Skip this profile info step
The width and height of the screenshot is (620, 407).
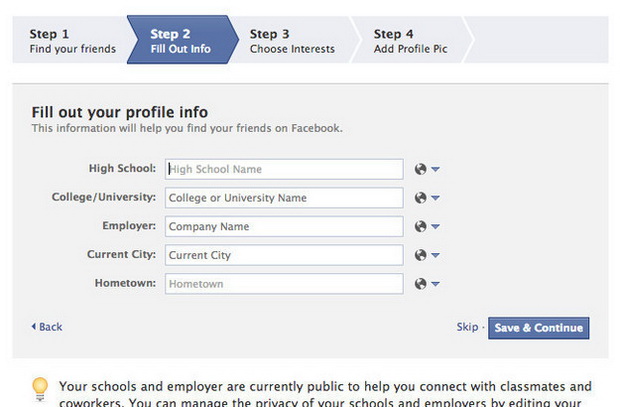point(467,327)
